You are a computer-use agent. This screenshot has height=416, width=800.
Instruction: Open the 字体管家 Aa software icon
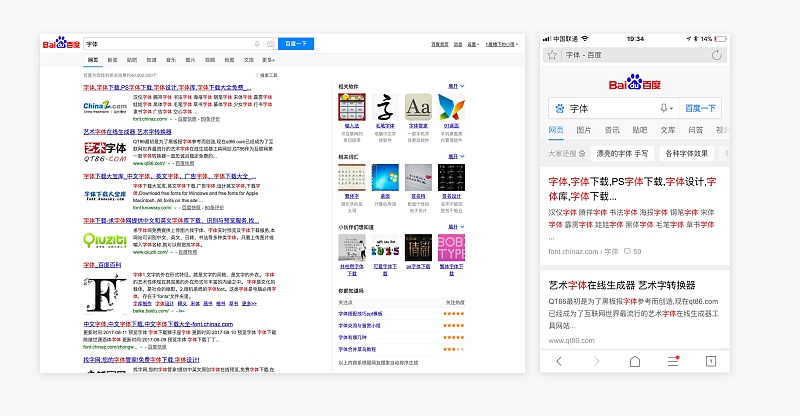tap(418, 107)
